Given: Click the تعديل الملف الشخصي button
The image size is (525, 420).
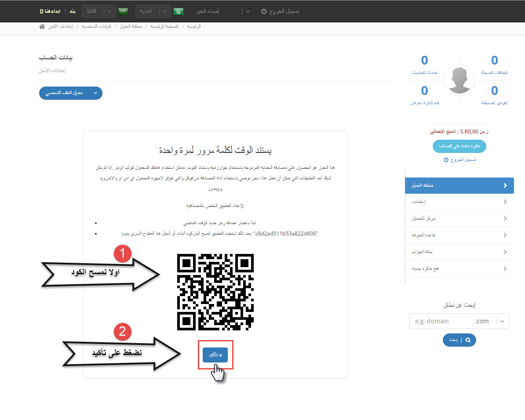Looking at the screenshot, I should coord(64,93).
